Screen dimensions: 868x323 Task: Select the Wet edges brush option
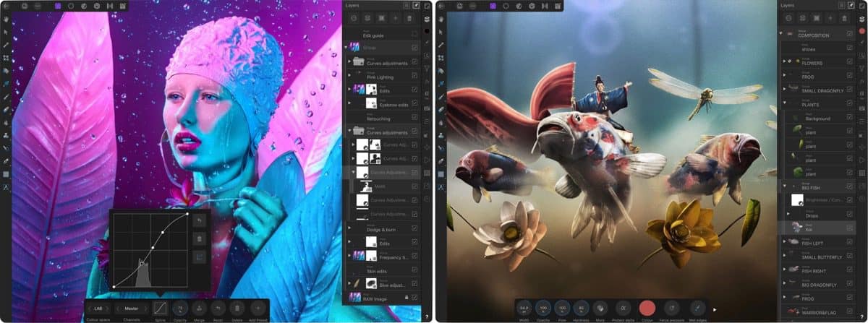[697, 307]
